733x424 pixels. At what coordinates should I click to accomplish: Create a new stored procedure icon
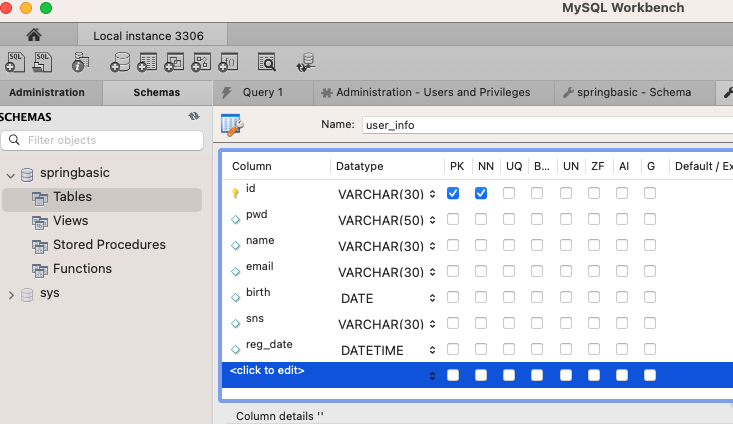201,62
